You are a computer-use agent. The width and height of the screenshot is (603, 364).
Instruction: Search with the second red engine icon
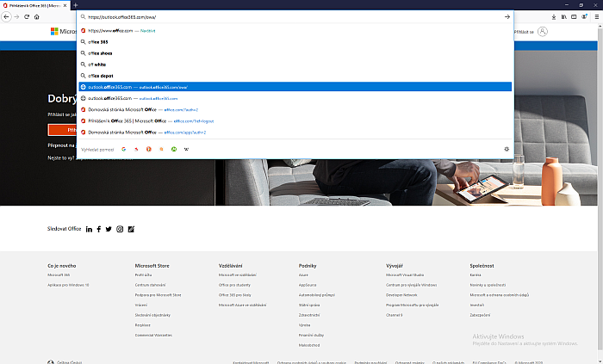(x=136, y=150)
